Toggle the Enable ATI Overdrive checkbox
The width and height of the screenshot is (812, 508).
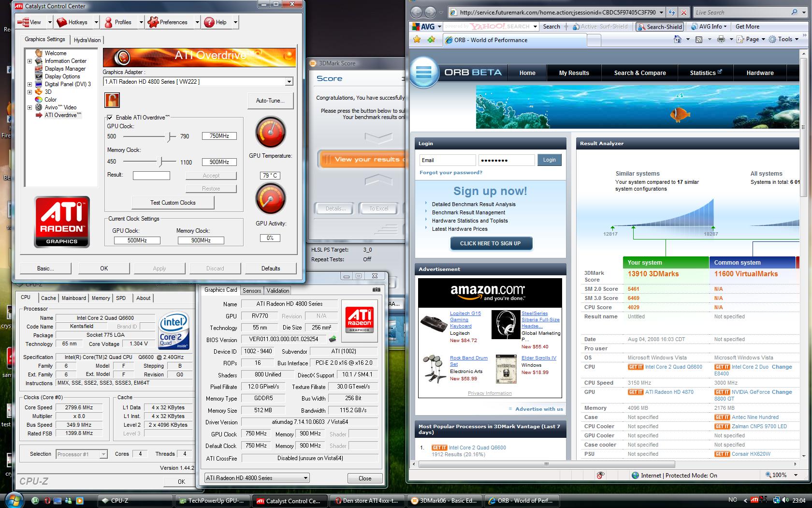110,118
